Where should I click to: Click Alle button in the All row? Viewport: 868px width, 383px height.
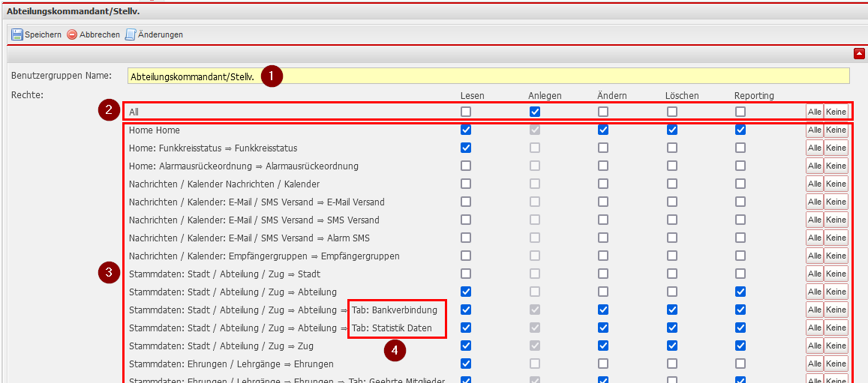814,112
